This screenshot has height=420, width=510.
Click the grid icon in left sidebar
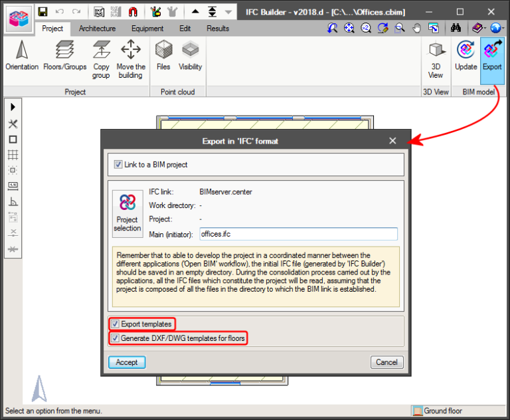(x=13, y=155)
